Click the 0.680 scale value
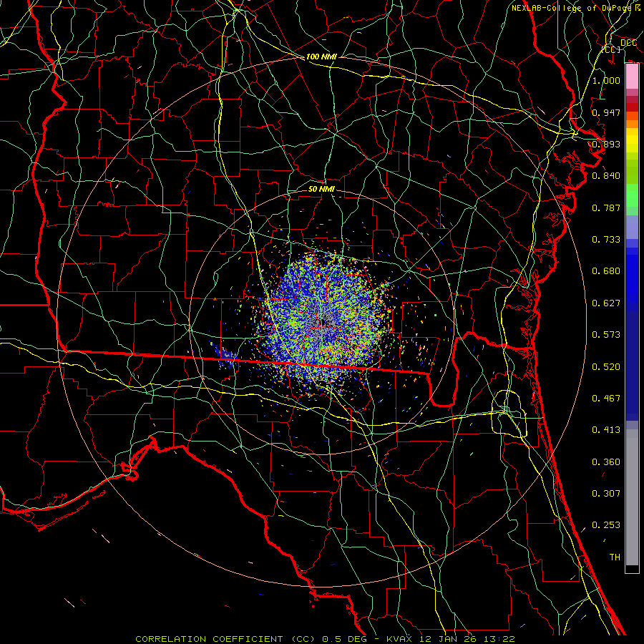This screenshot has height=644, width=644. (x=606, y=271)
